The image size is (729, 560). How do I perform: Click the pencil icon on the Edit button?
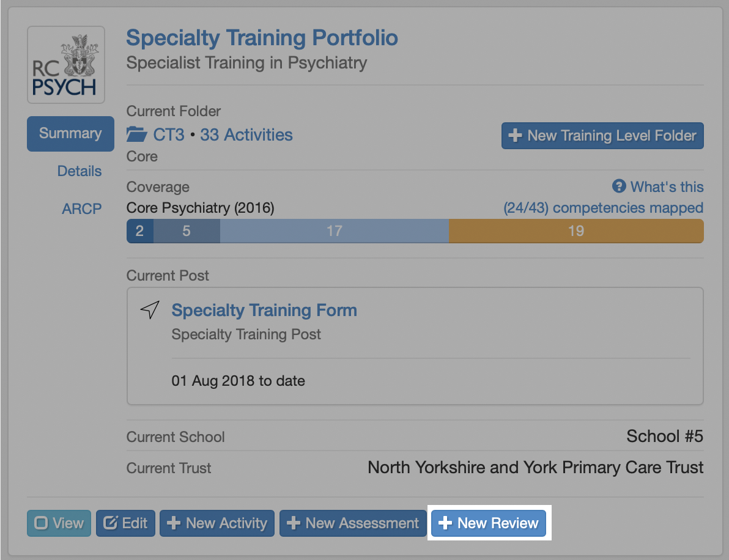tap(111, 523)
